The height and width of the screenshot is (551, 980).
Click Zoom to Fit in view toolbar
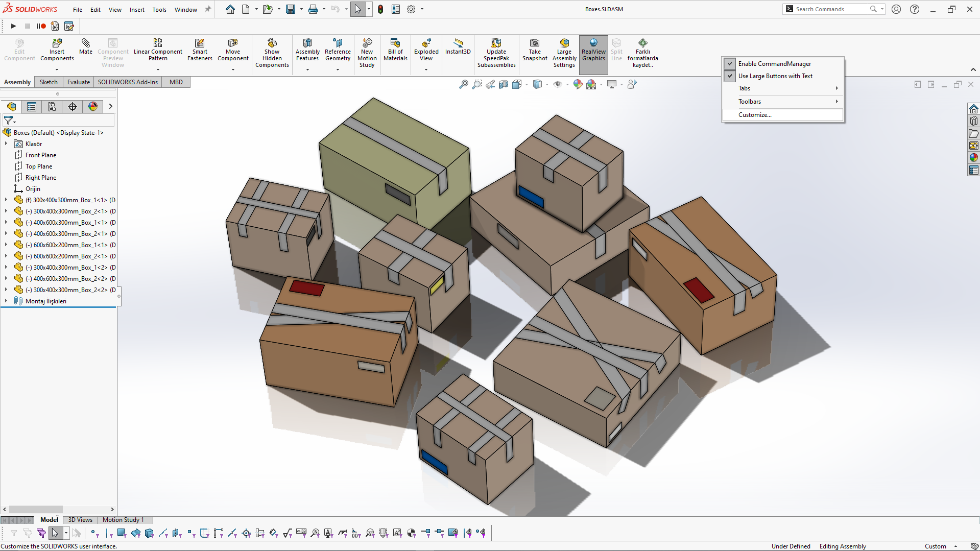(463, 84)
